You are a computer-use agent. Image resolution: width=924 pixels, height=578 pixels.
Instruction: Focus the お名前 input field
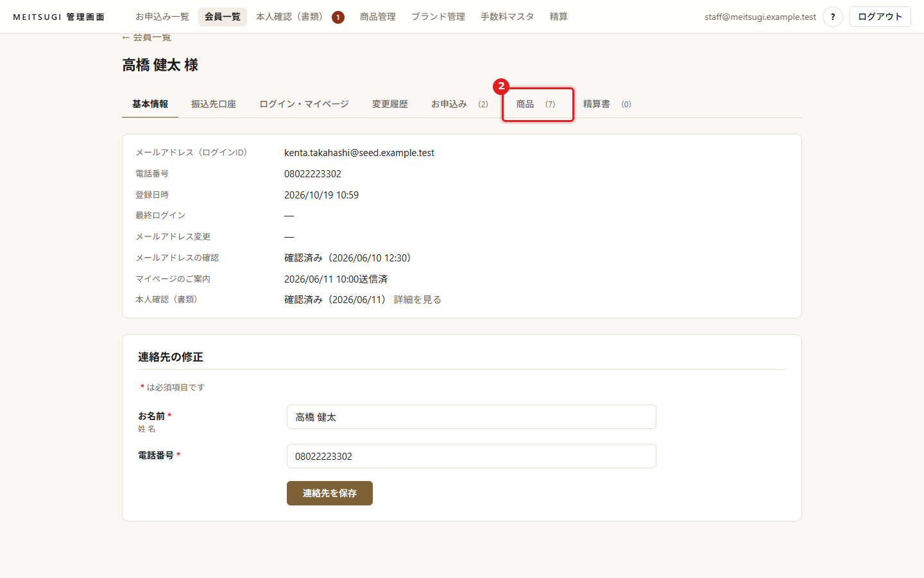pyautogui.click(x=472, y=417)
